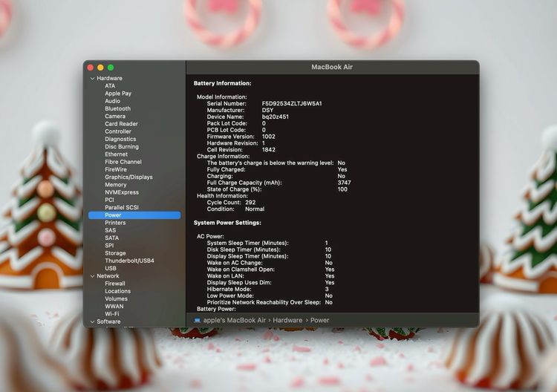This screenshot has width=557, height=392.
Task: Open the Wi-Fi network entry
Action: pos(112,314)
